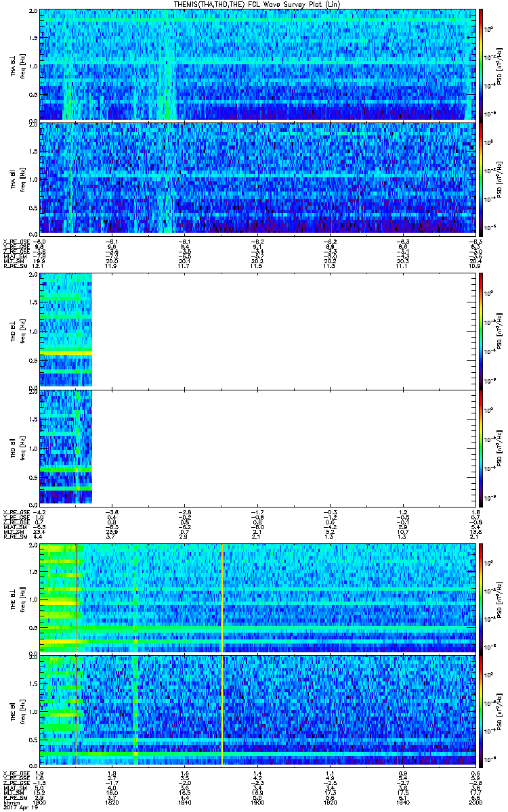This screenshot has width=508, height=812.
Task: Click the vertical orange spike in THE BL panel
Action: tap(221, 598)
